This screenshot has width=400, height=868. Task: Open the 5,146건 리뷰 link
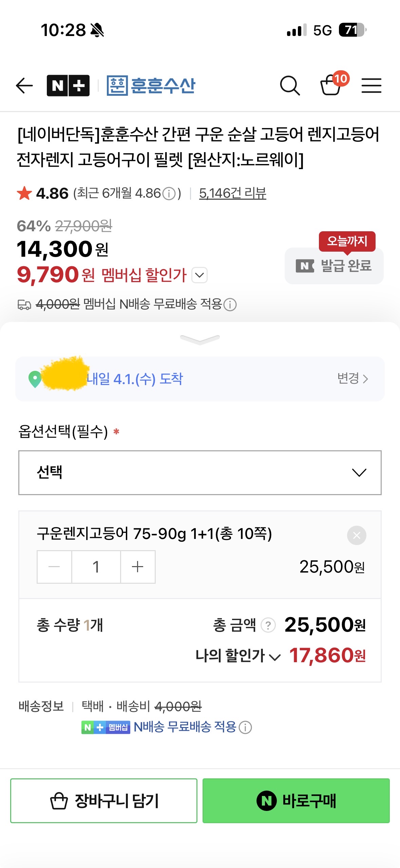[x=232, y=193]
